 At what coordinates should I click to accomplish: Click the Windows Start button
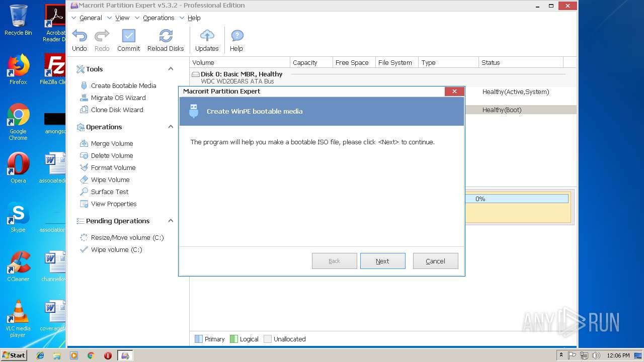14,355
